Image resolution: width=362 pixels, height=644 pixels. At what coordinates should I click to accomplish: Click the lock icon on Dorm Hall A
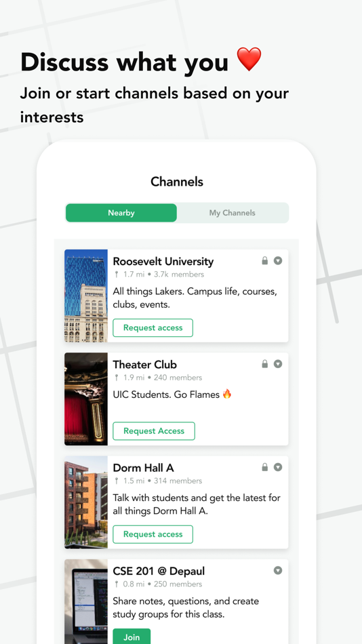(265, 467)
